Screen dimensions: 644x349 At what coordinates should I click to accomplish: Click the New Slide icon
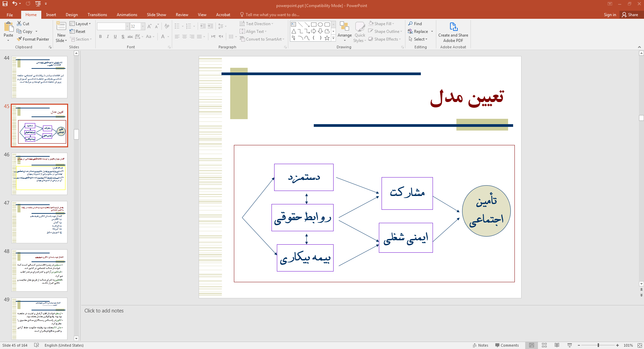(61, 26)
